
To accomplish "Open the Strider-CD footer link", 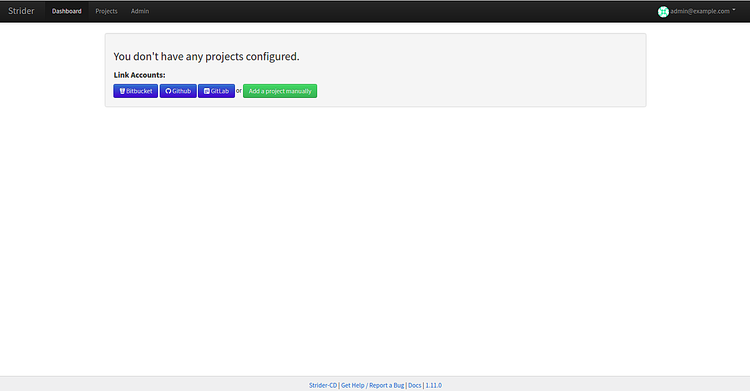I will [x=323, y=385].
